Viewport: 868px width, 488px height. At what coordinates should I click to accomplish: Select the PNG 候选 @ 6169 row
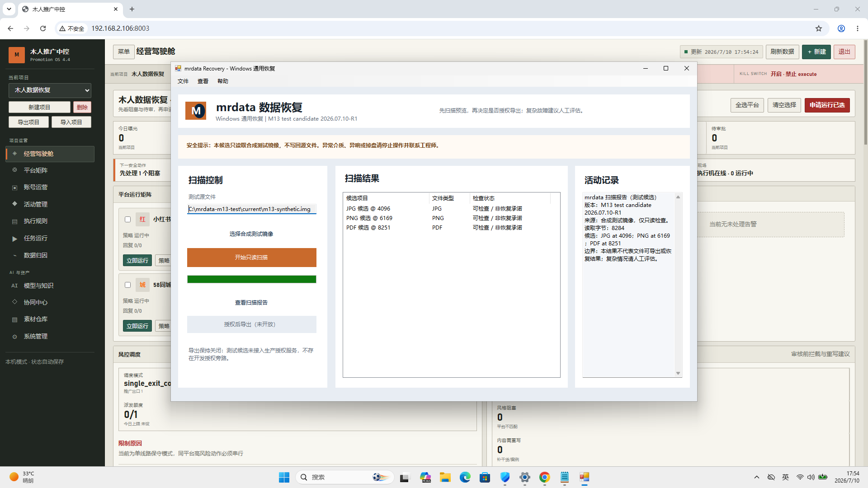click(x=447, y=218)
